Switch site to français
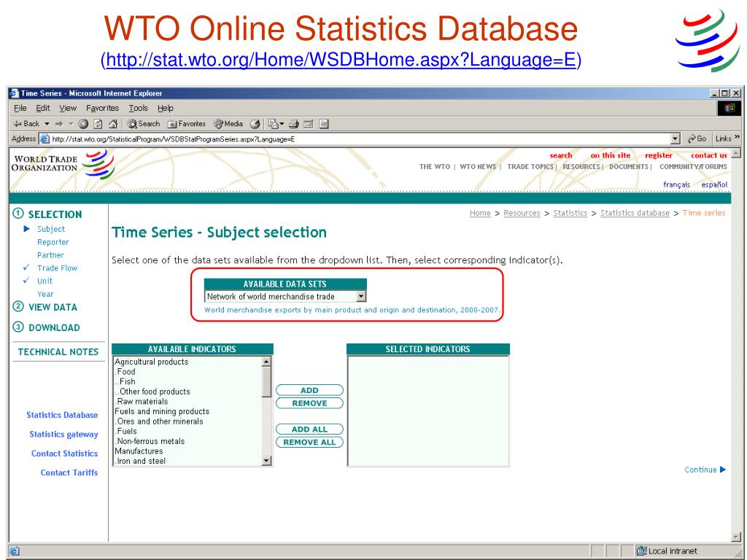Viewport: 747px width, 560px height. tap(676, 184)
